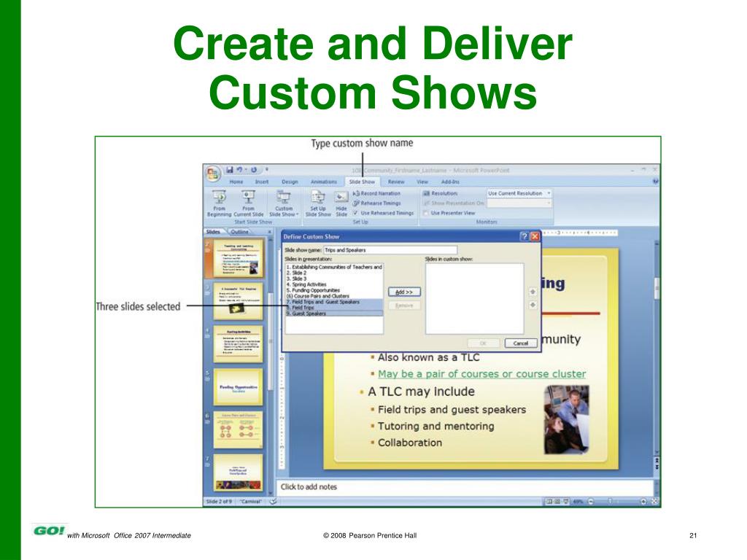747x560 pixels.
Task: Open the round Office button menu
Action: 212,174
